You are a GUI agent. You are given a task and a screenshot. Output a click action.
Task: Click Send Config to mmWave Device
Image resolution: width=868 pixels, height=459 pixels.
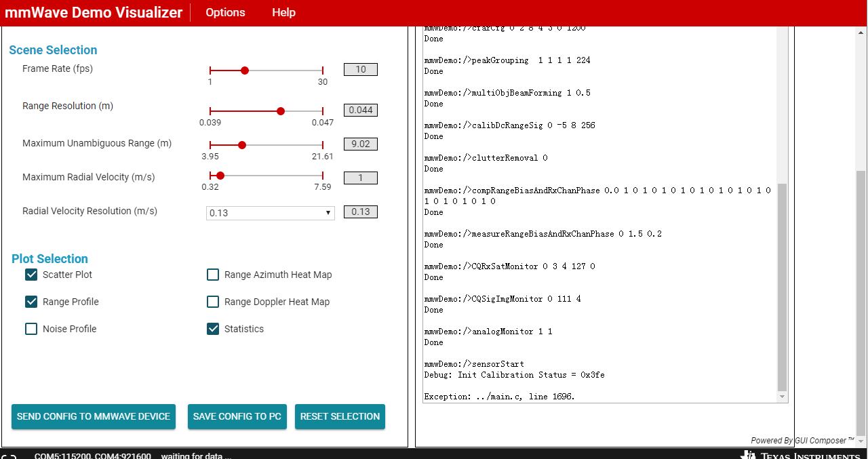coord(94,416)
